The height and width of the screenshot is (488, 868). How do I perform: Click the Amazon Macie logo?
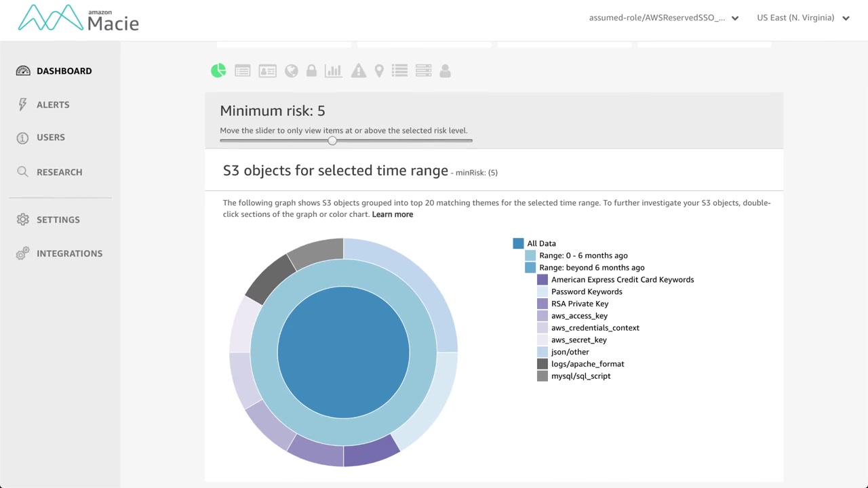coord(79,18)
